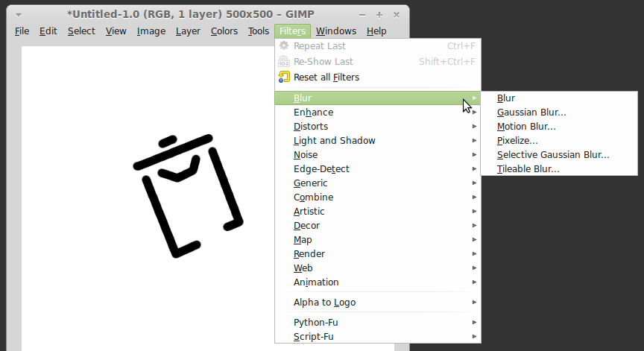Image resolution: width=644 pixels, height=351 pixels.
Task: Expand the Alpha to Logo submenu
Action: [x=377, y=302]
